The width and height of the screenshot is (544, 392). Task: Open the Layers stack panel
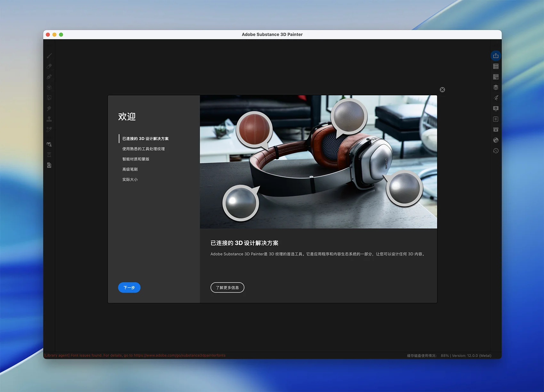click(x=496, y=87)
